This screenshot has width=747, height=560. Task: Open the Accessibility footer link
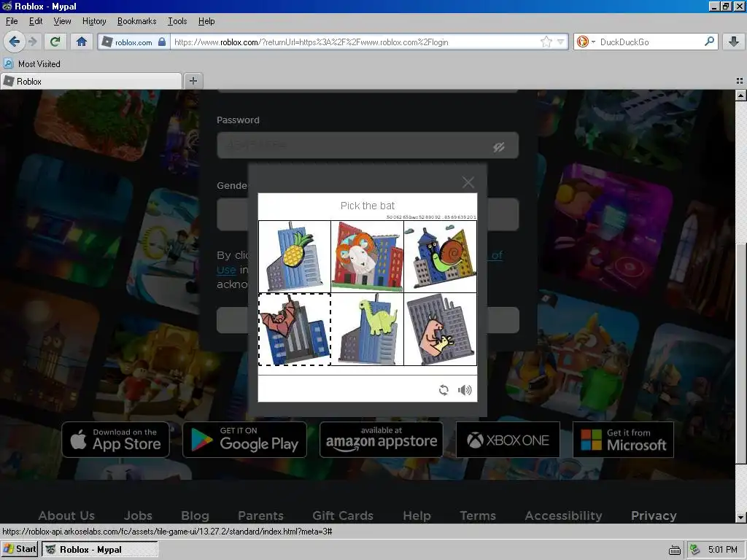point(564,516)
